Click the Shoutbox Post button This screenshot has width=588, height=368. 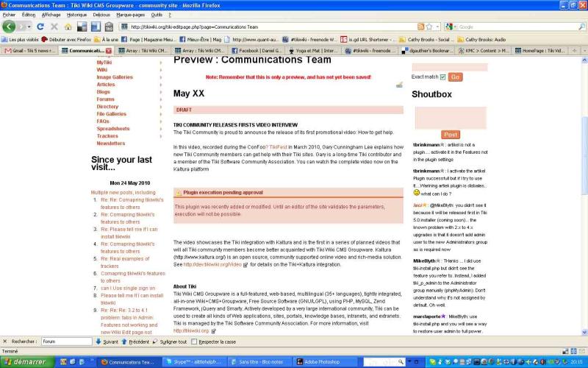tap(451, 135)
